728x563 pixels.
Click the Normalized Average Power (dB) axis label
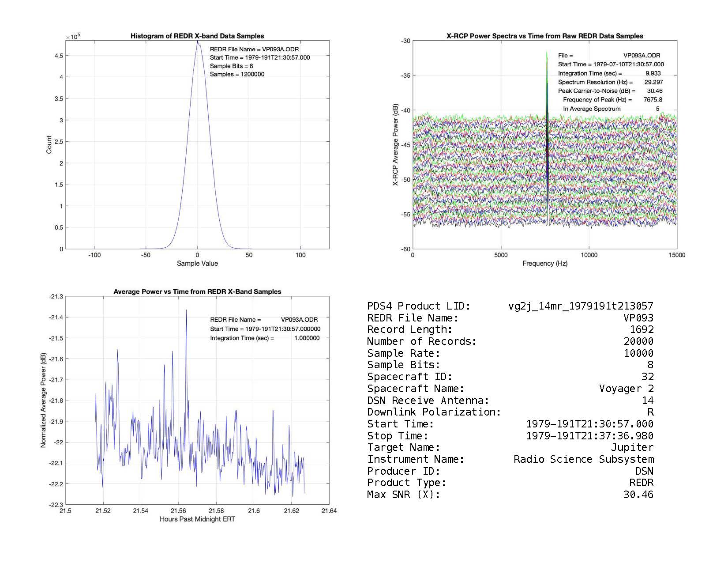[43, 401]
